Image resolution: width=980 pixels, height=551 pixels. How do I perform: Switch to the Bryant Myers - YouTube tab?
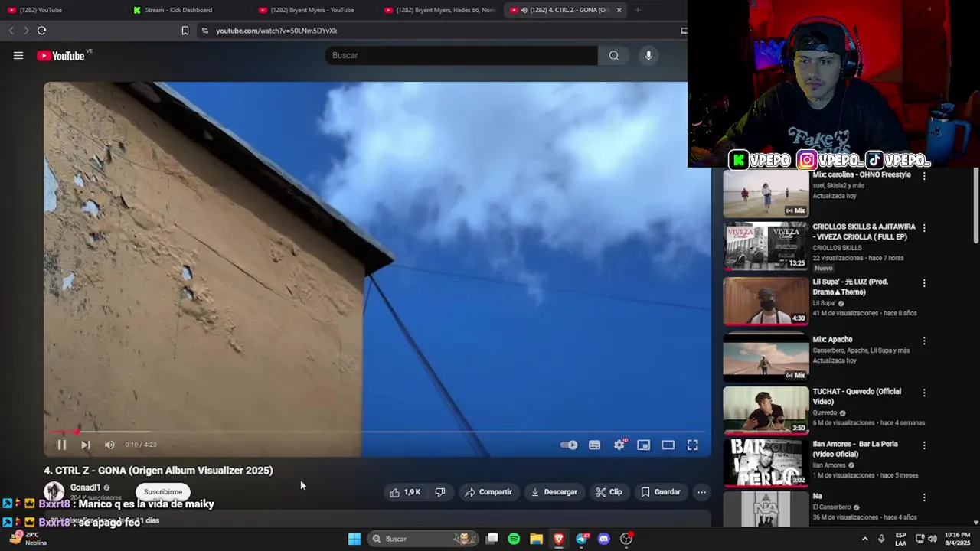tap(312, 10)
